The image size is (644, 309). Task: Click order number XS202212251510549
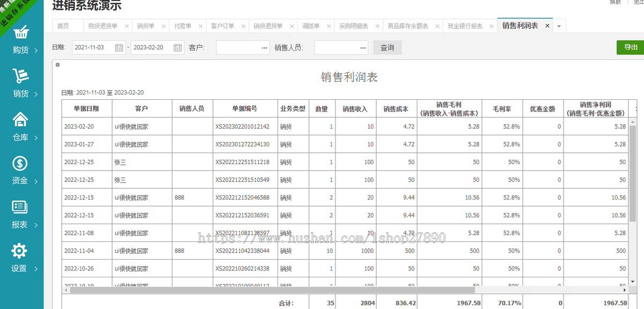(x=243, y=180)
